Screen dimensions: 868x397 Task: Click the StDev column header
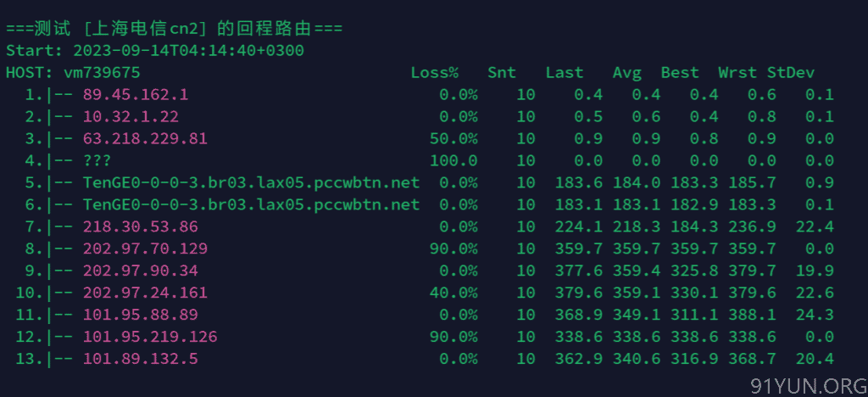coord(791,73)
